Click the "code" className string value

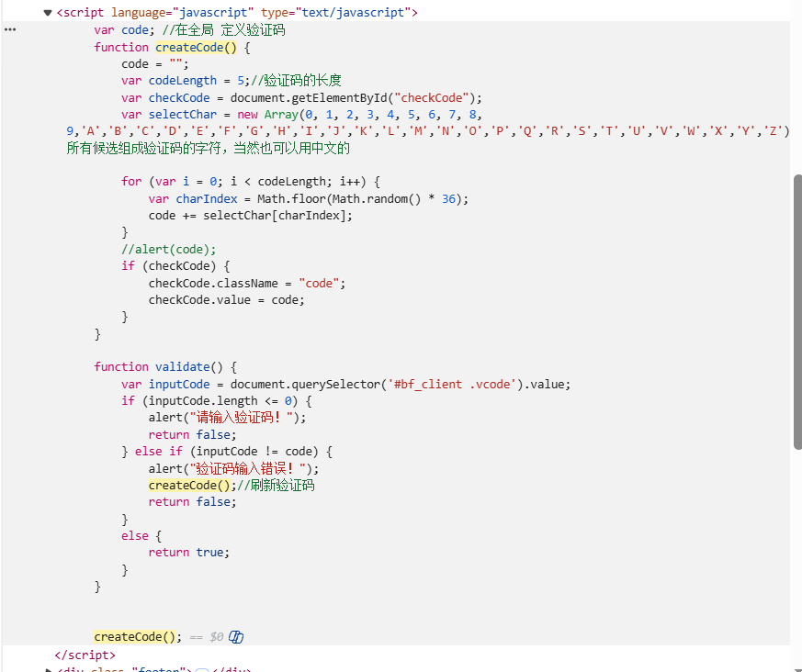[x=322, y=283]
